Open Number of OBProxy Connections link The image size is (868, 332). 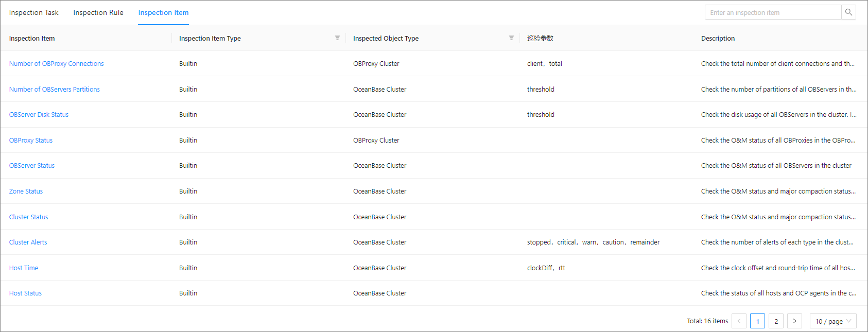click(x=57, y=64)
